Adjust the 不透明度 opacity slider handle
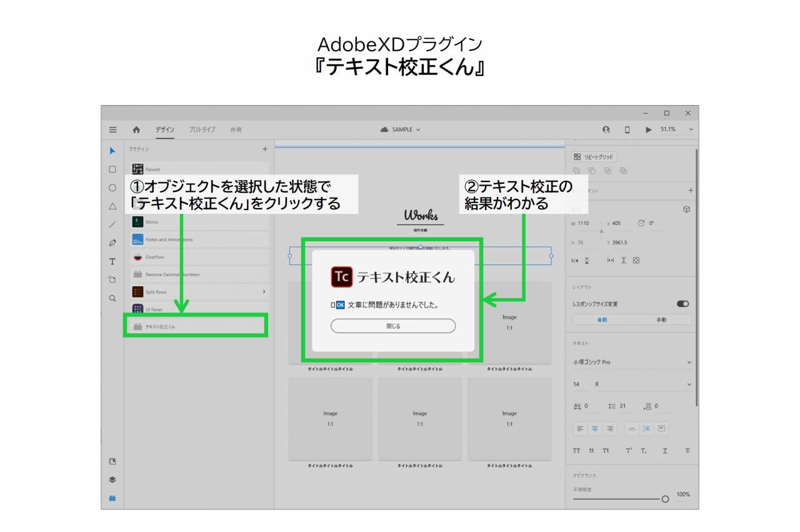The width and height of the screenshot is (800, 532). 665,498
